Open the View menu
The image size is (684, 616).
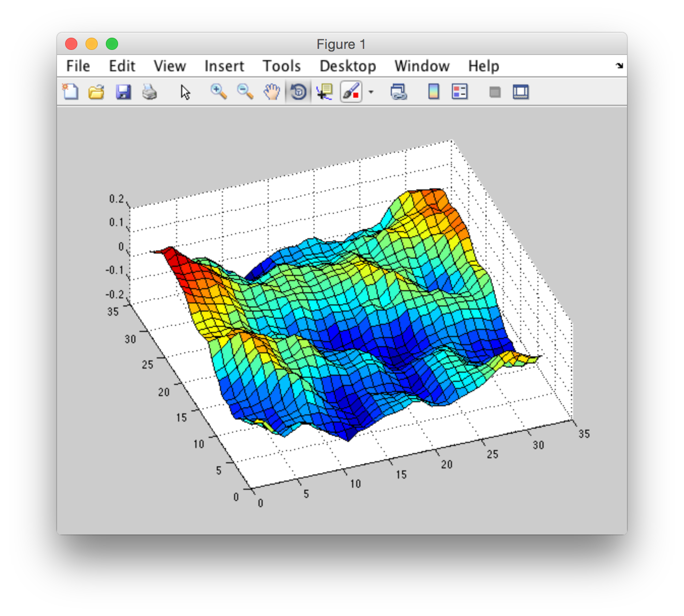170,66
